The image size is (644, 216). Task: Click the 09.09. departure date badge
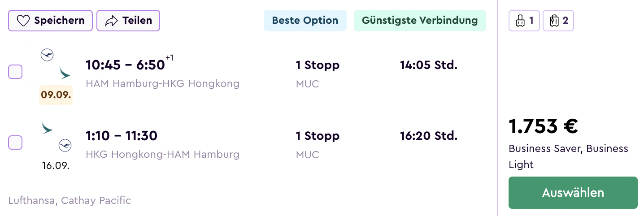click(56, 95)
